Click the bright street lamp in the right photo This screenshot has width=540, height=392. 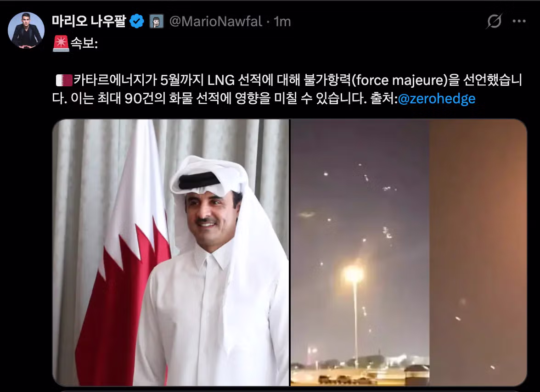coord(354,274)
